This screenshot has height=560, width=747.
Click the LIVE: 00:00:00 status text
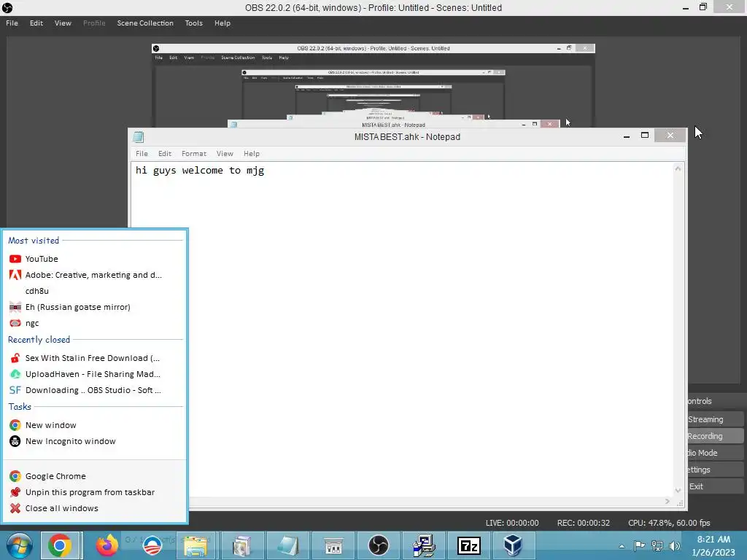[x=511, y=523]
